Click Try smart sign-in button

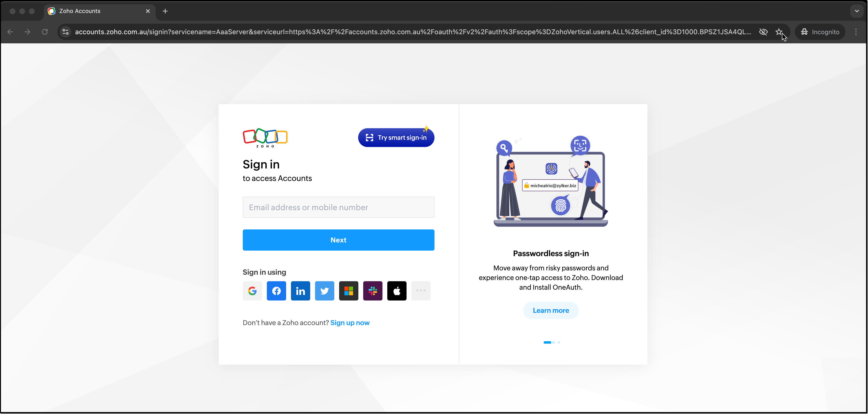point(396,138)
